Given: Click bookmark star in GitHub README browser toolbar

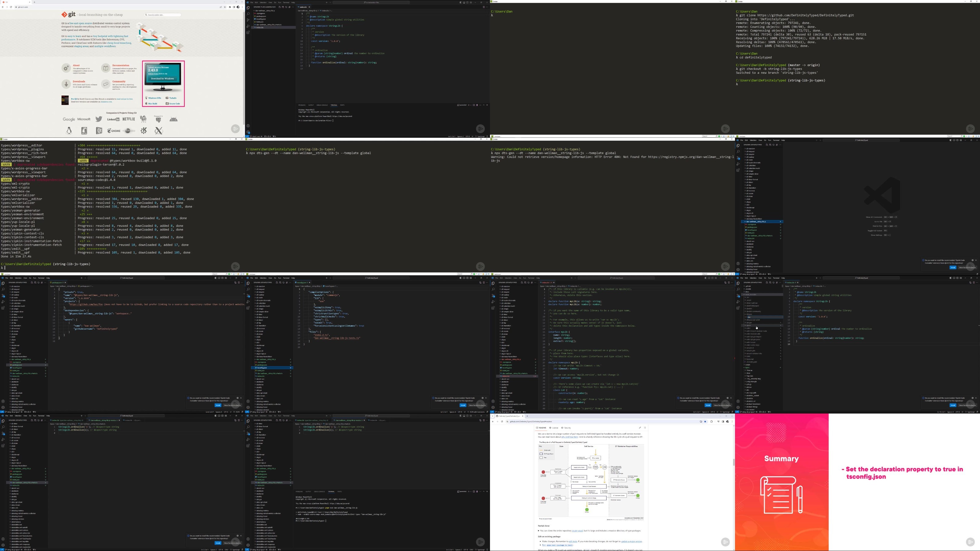Looking at the screenshot, I should (705, 422).
